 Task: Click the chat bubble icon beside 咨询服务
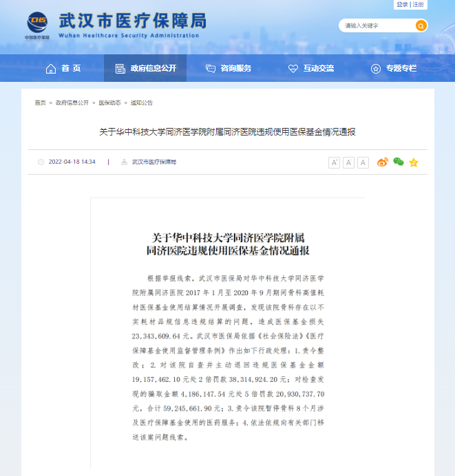pyautogui.click(x=211, y=69)
